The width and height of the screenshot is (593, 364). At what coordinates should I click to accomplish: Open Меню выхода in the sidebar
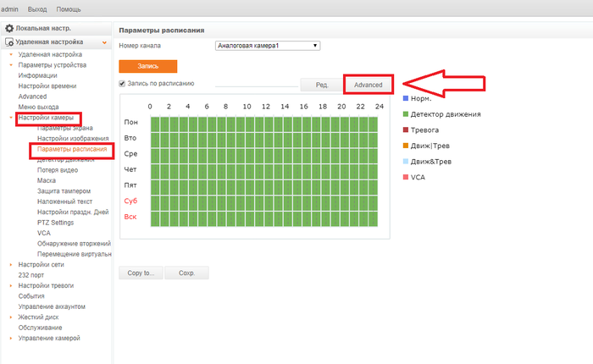39,107
